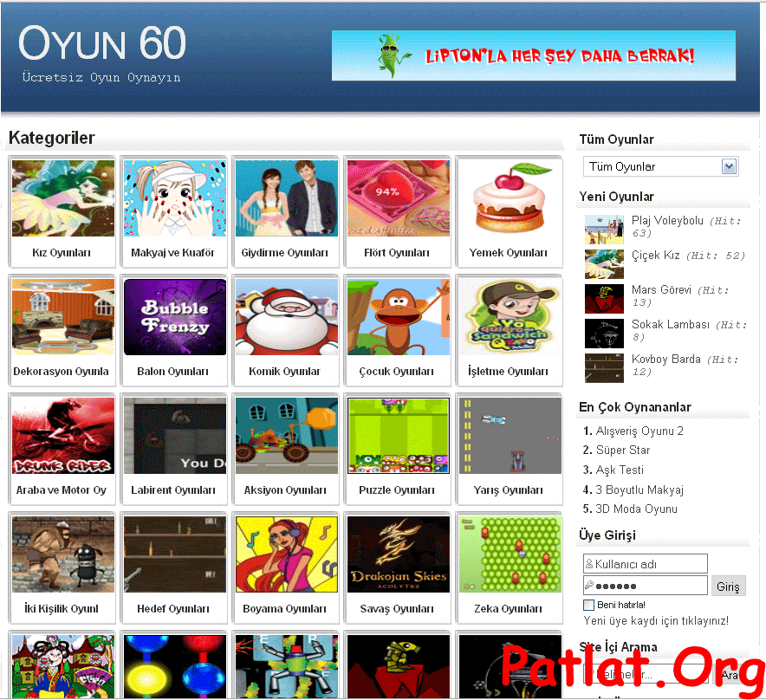Click the Boyama Oyunları label
The width and height of the screenshot is (766, 700).
285,609
